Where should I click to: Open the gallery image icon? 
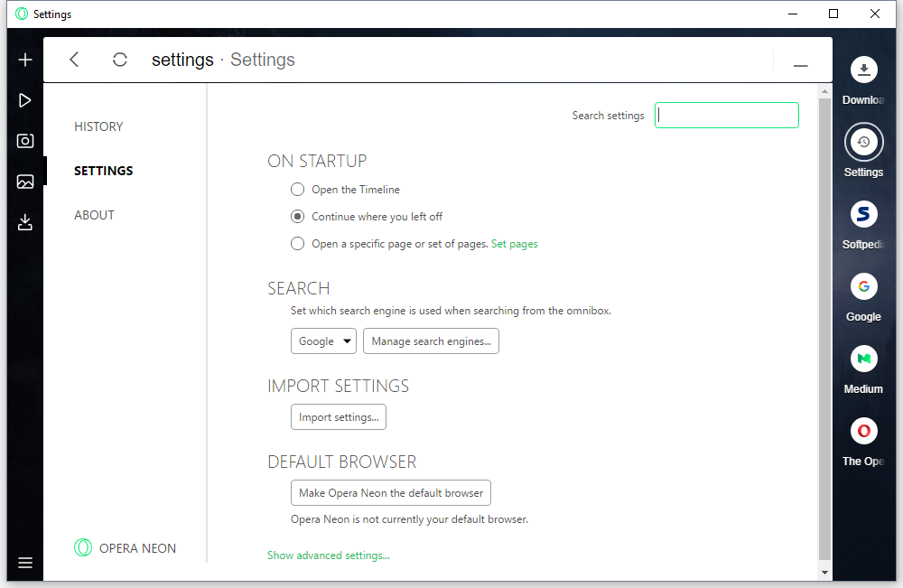[x=24, y=182]
